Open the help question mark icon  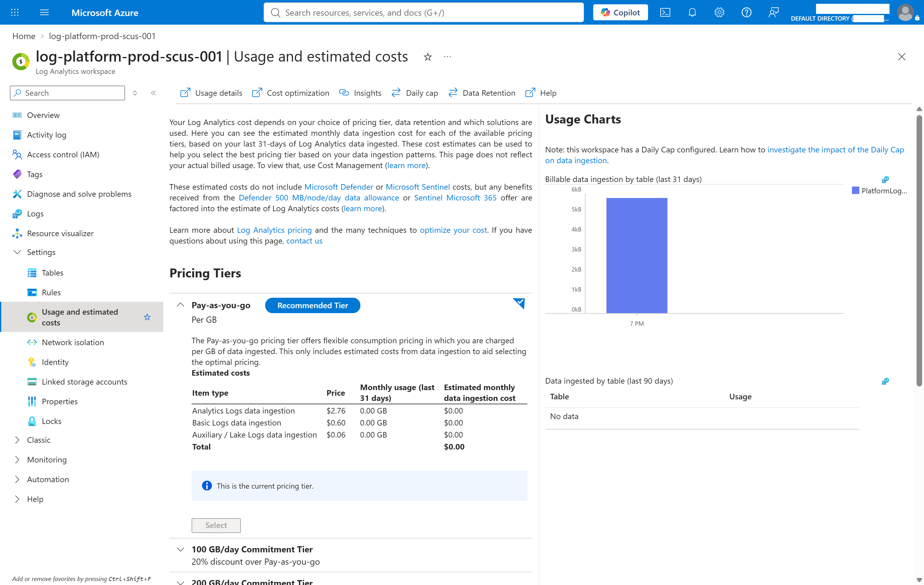point(746,12)
